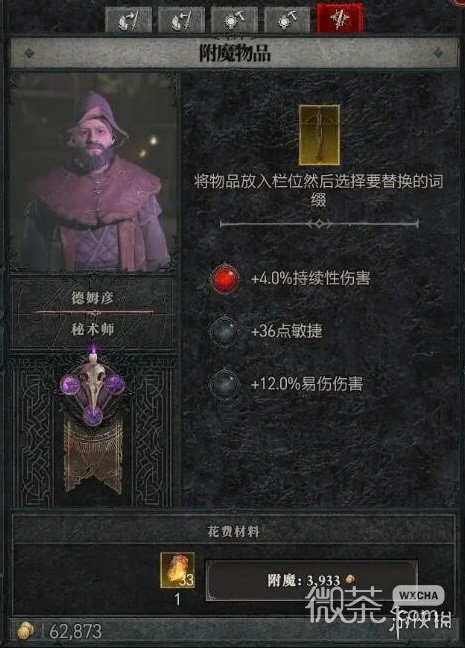Click the left diamond ornament in header
Screen dimensions: 465x648
[x=29, y=53]
